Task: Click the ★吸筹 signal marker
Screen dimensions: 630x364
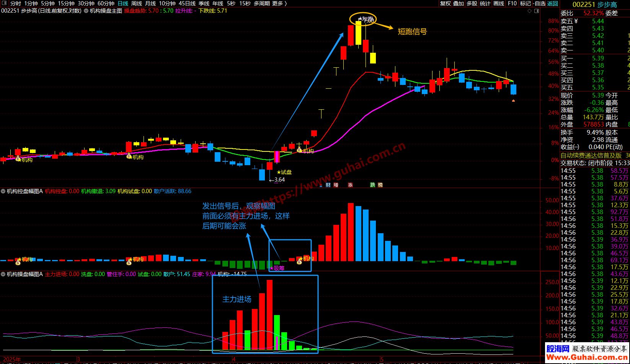Action: pos(277,268)
